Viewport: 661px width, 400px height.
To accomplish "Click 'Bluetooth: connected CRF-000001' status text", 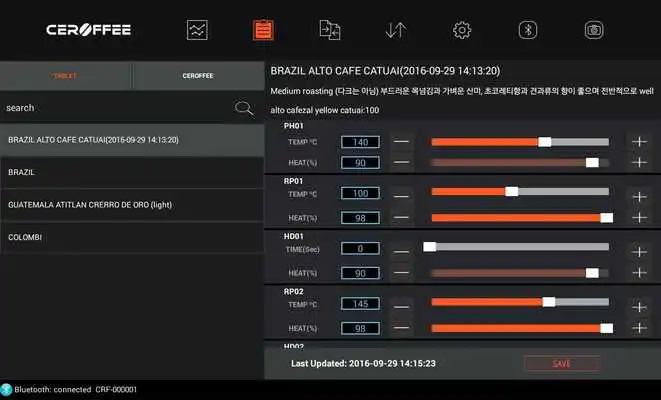I will [x=76, y=389].
